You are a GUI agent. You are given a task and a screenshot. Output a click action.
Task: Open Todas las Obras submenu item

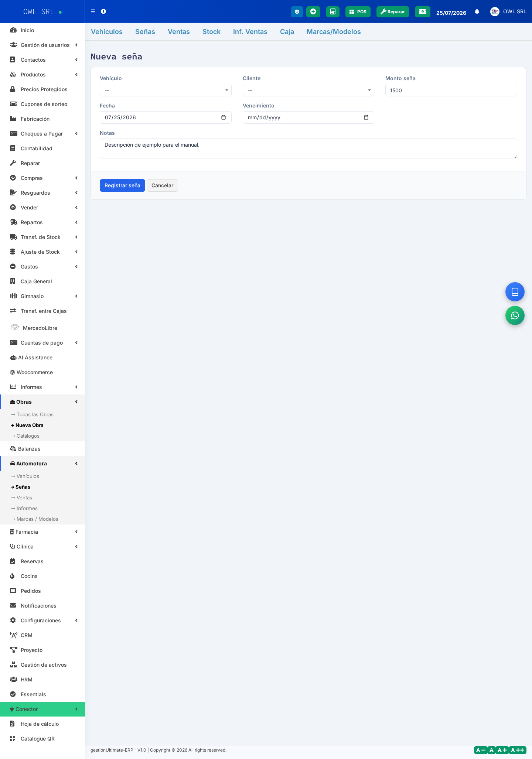click(x=32, y=414)
